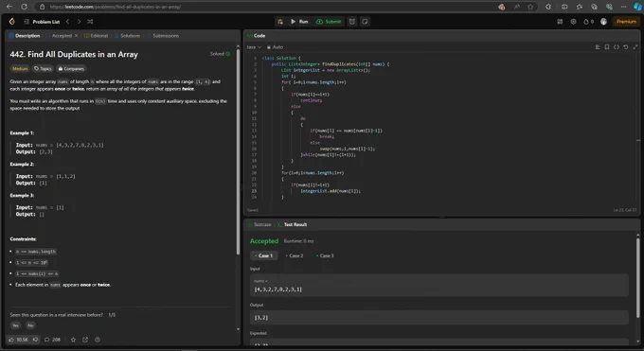Image resolution: width=644 pixels, height=351 pixels.
Task: Switch to the Test Result tab
Action: point(292,224)
